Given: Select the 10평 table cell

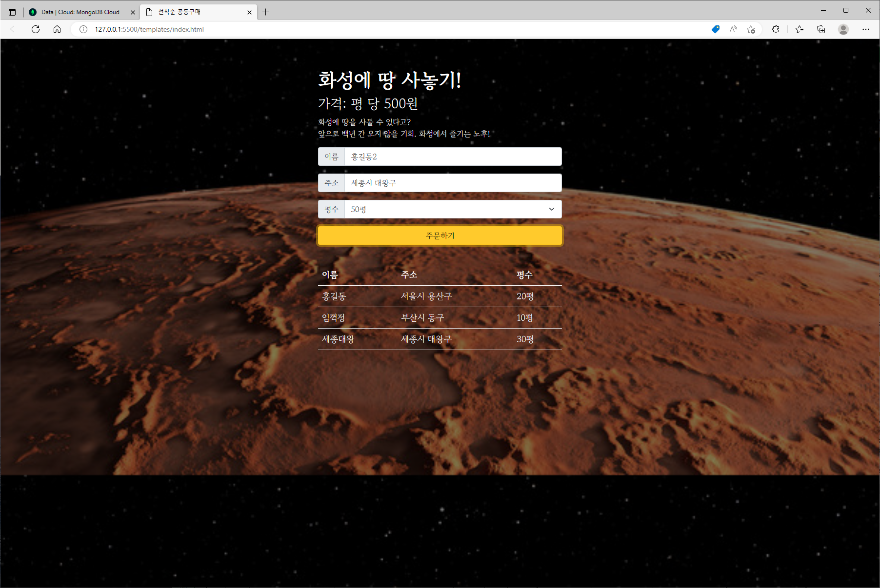Looking at the screenshot, I should point(524,317).
